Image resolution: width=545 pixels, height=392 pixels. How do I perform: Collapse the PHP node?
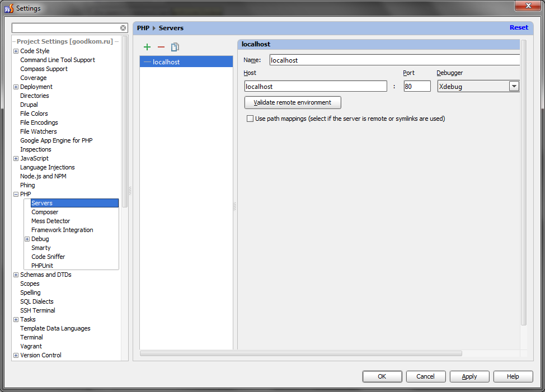(x=16, y=194)
